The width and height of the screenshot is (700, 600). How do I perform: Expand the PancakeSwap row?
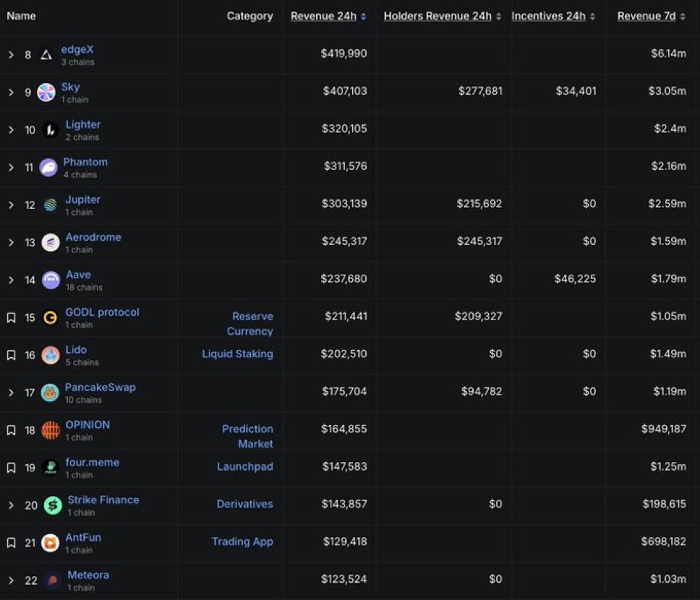pos(11,393)
